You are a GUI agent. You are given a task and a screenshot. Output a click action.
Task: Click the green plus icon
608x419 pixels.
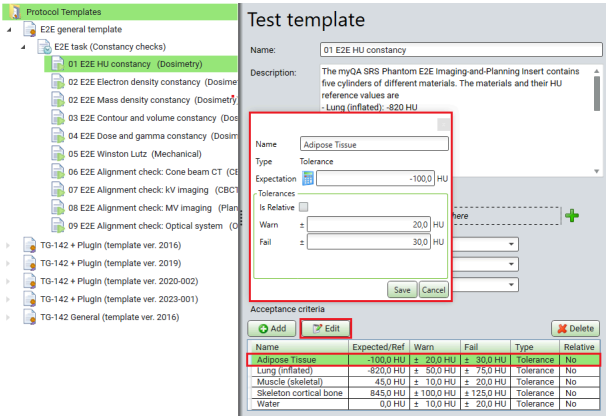[571, 215]
